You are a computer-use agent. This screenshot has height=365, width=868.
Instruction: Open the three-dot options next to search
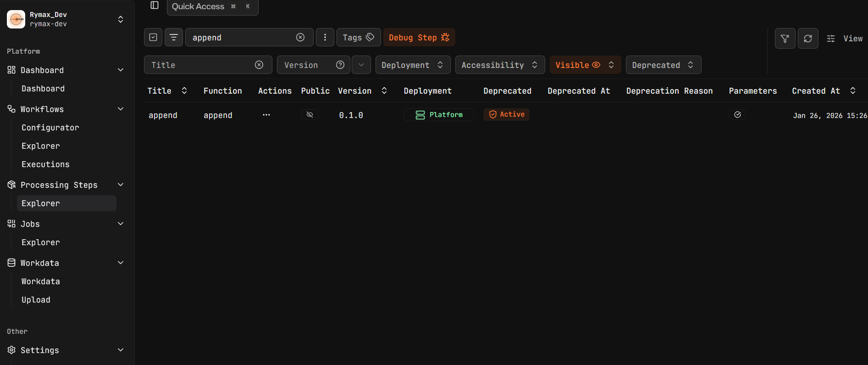tap(325, 37)
